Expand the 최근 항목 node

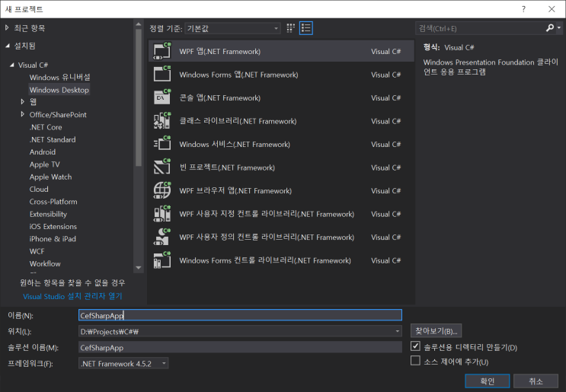coord(7,27)
